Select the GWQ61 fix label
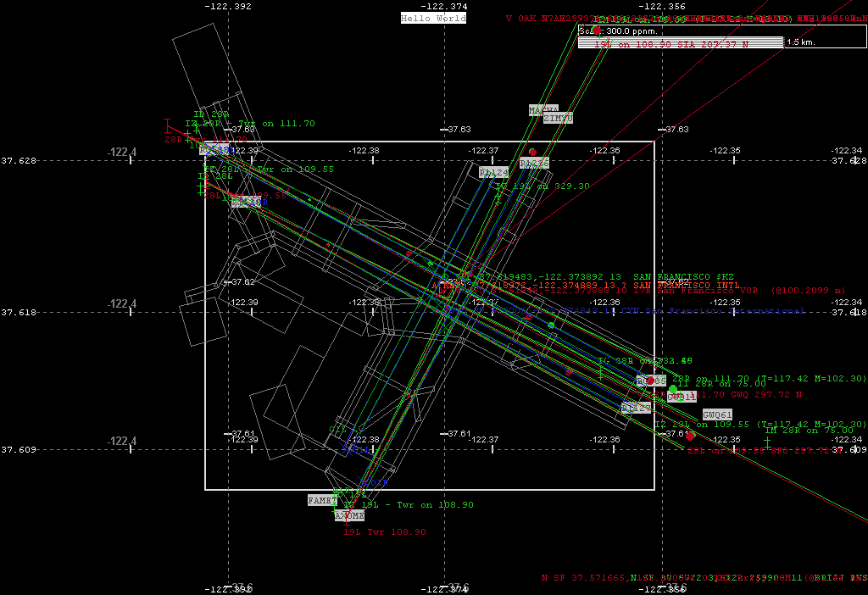The height and width of the screenshot is (595, 868). (x=717, y=414)
